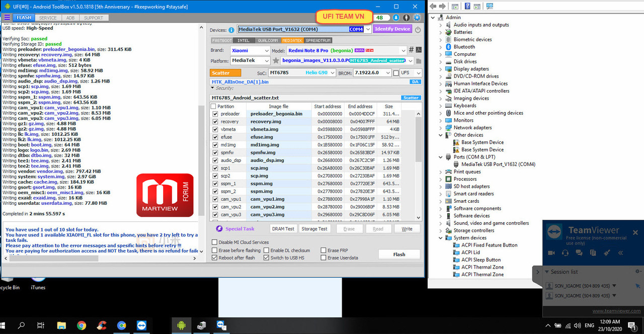Open the Model dropdown Redmi Note 8 Pro
This screenshot has width=644, height=334.
pos(403,50)
